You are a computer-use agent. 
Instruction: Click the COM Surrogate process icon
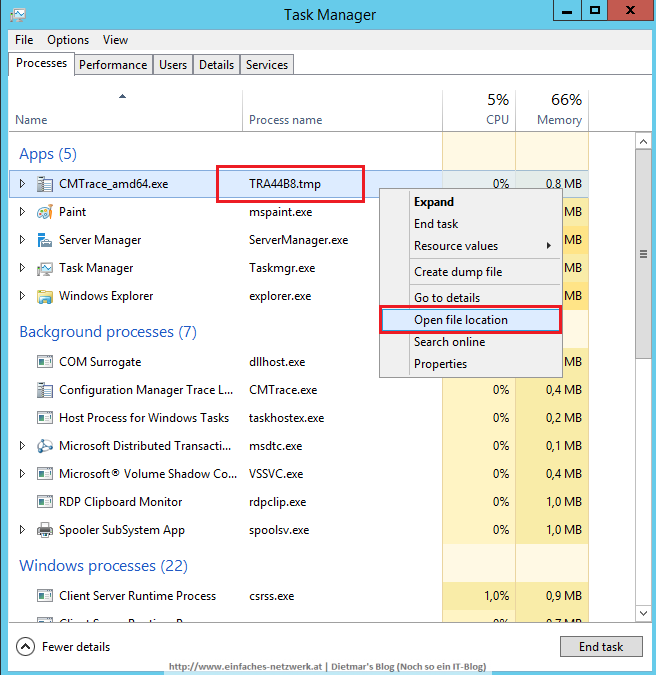(x=45, y=362)
